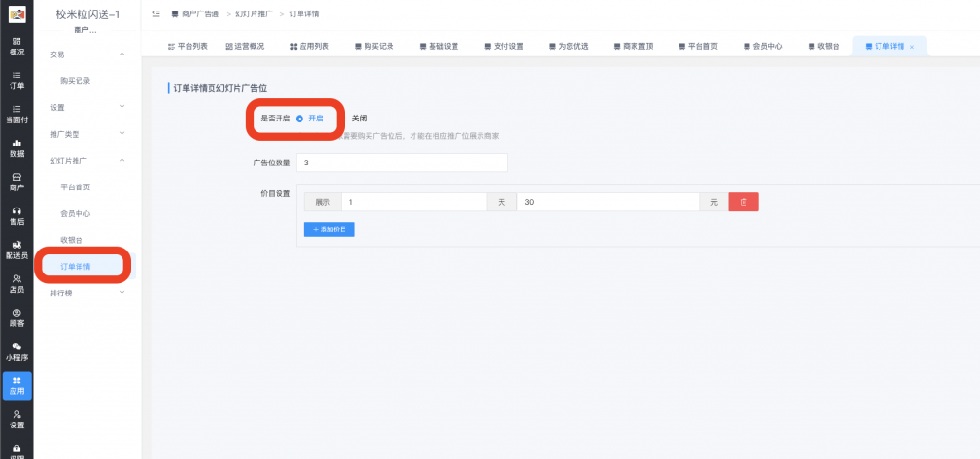
Task: Switch to the 应用列表 tab
Action: click(309, 46)
